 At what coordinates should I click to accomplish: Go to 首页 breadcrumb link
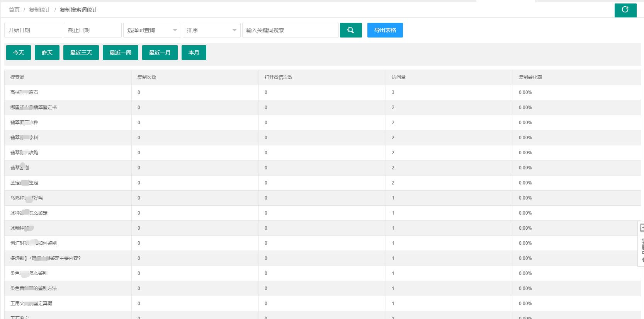point(14,10)
